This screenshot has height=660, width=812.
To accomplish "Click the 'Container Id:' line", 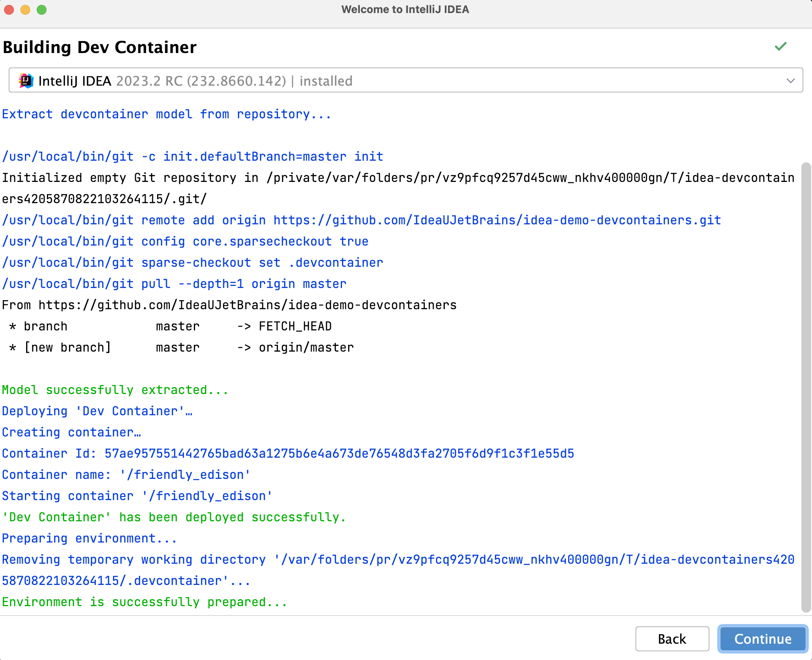I will tap(288, 454).
